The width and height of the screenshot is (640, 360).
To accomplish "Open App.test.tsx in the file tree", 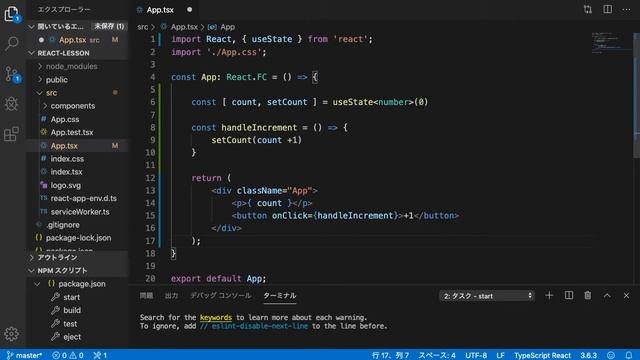I will coord(72,132).
